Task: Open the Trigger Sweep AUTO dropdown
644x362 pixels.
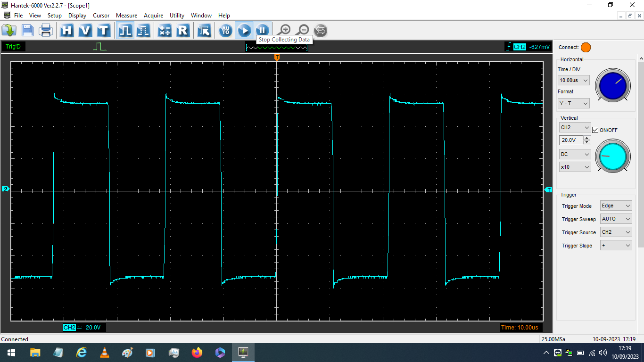Action: 616,219
